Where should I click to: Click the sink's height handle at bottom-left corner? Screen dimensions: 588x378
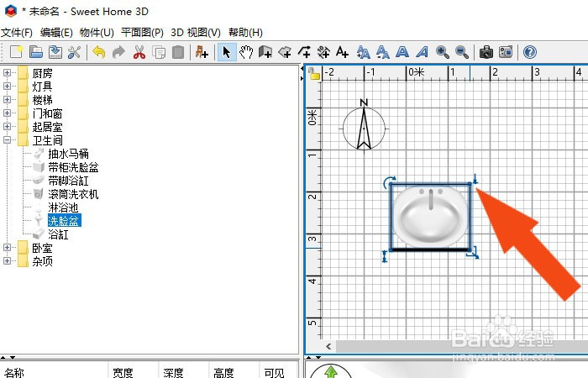(x=385, y=256)
